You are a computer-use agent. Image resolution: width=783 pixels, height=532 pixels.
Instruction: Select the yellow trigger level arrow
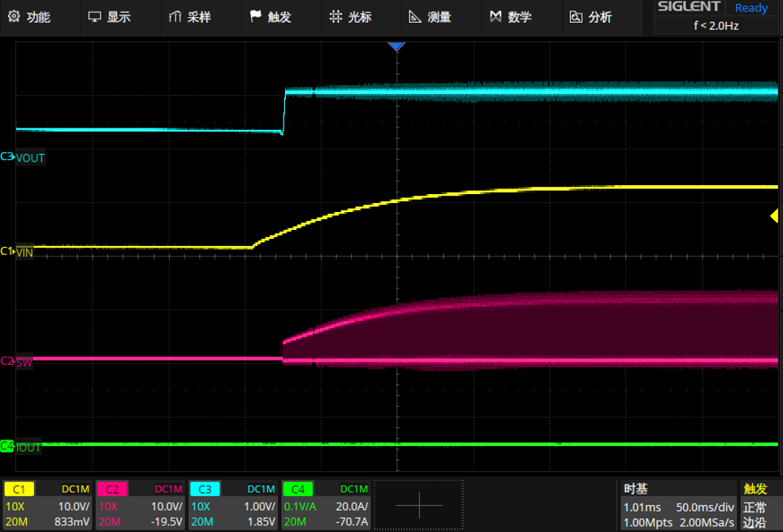click(775, 216)
